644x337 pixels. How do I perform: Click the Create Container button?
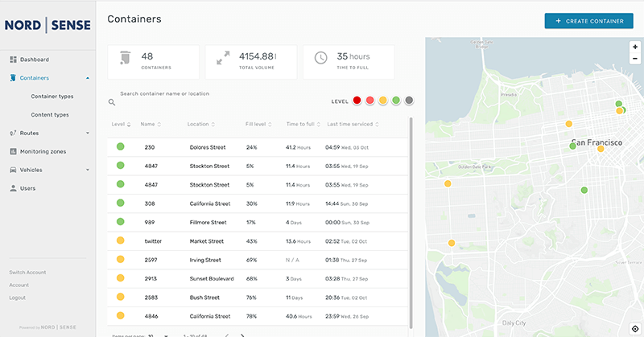point(589,21)
